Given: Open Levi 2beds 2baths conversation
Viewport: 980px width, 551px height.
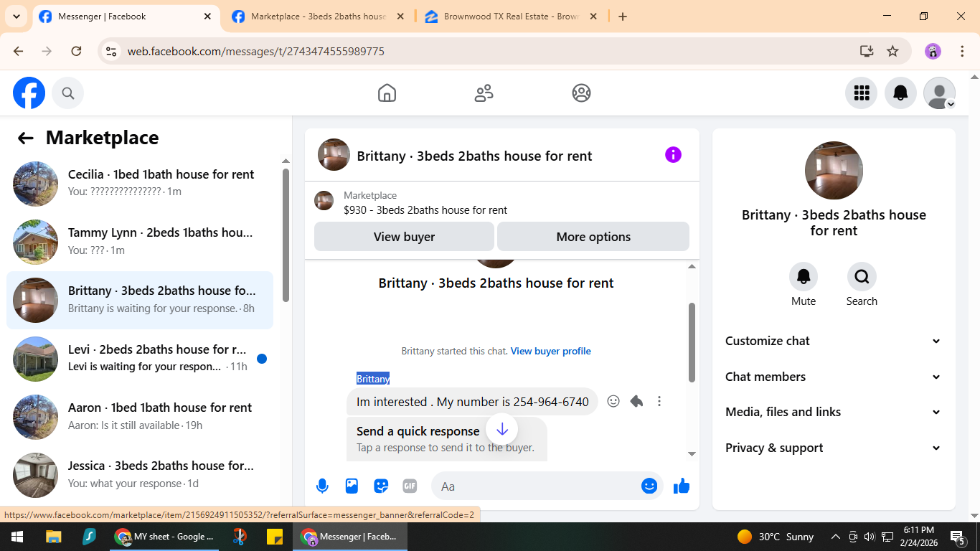Looking at the screenshot, I should click(x=140, y=358).
